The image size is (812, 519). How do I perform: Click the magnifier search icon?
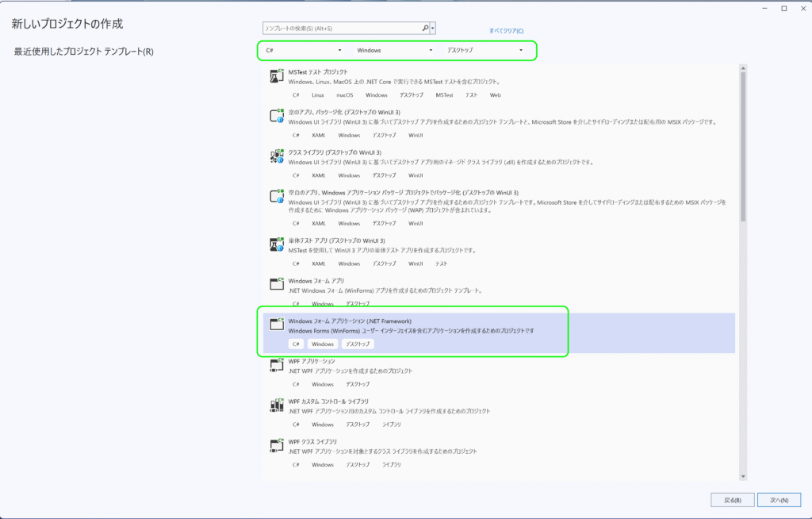click(425, 28)
